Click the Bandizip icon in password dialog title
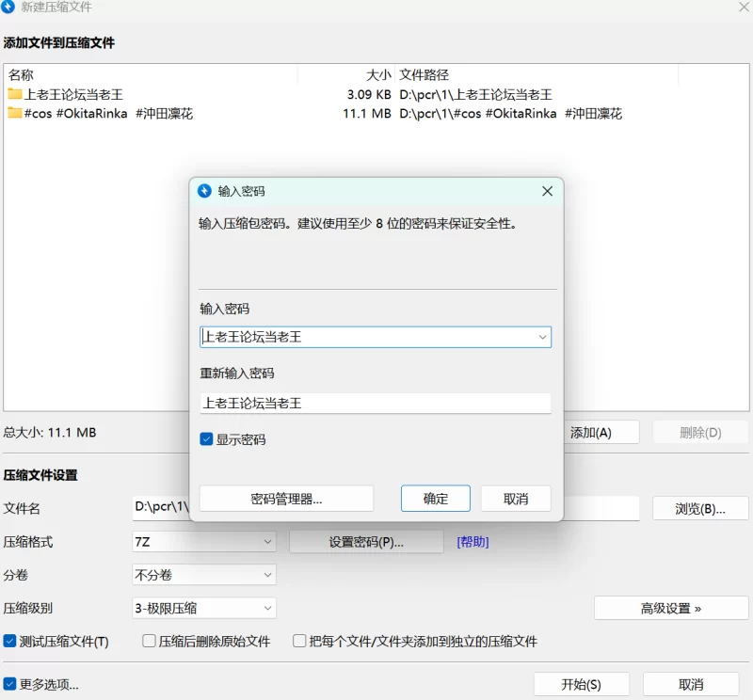The image size is (753, 700). [204, 191]
